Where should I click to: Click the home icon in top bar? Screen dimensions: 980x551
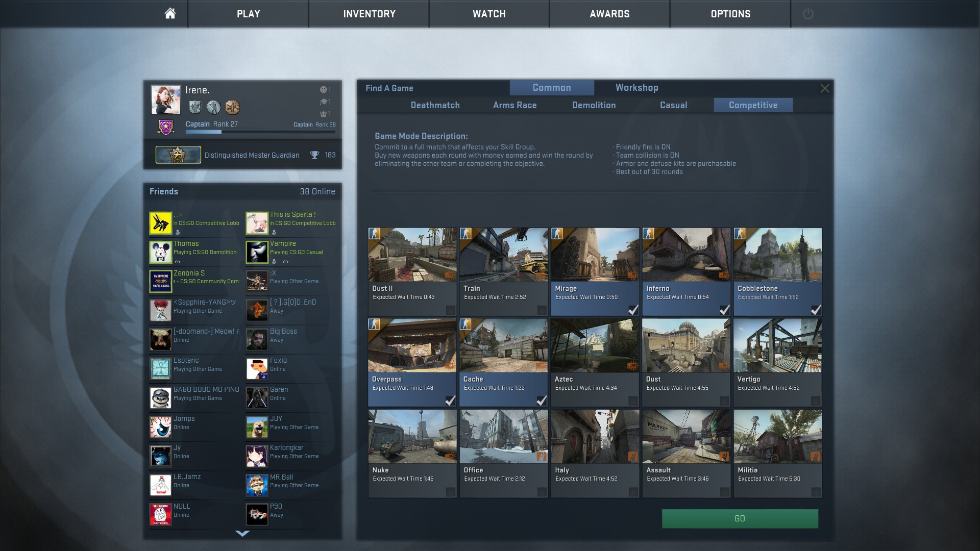[170, 14]
